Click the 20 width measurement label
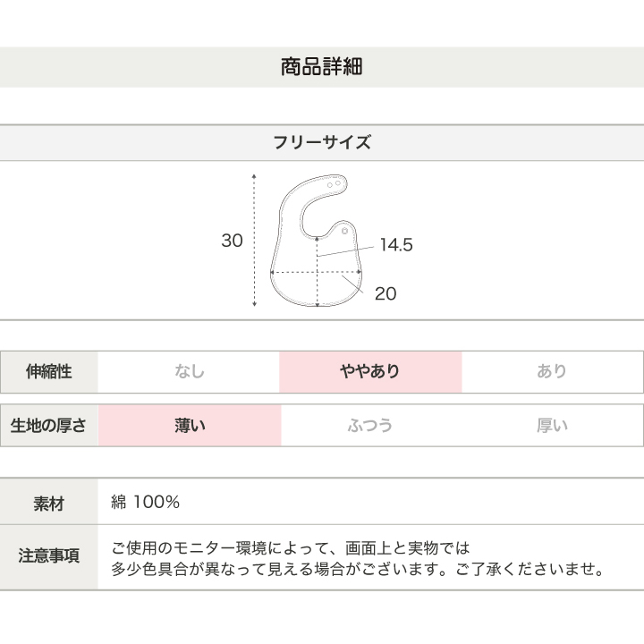 [386, 293]
